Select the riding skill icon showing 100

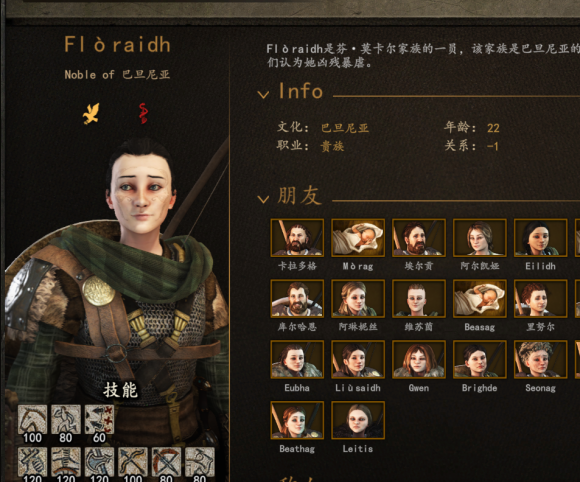(33, 419)
